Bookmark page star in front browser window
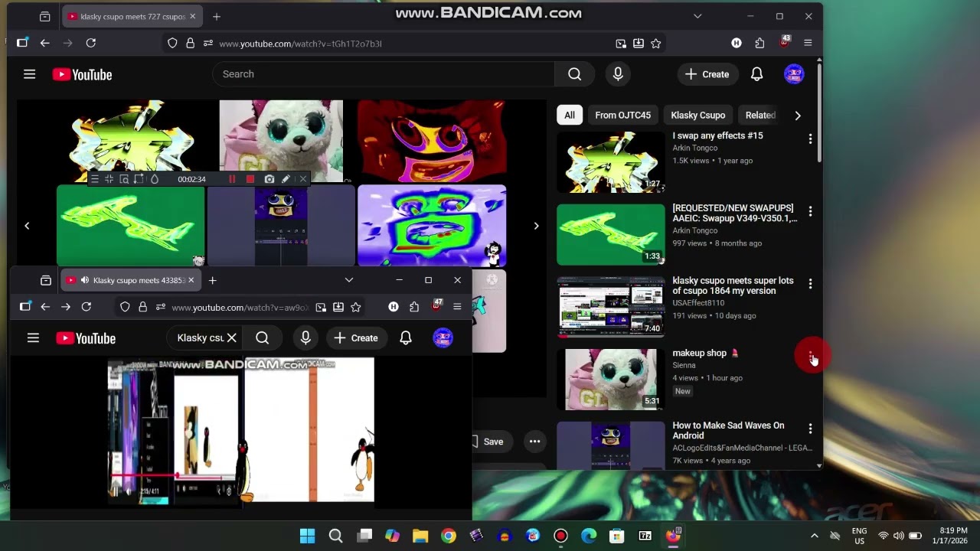The height and width of the screenshot is (551, 980). pyautogui.click(x=356, y=307)
